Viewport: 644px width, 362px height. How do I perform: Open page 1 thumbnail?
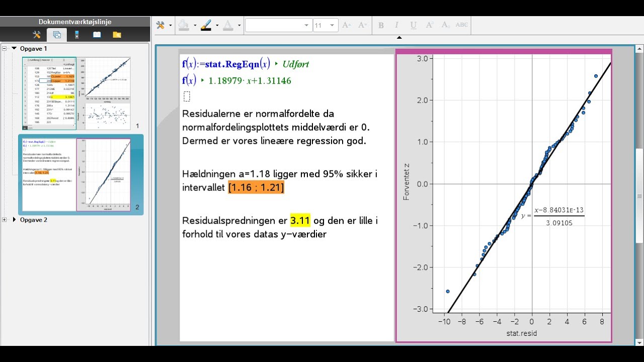click(76, 94)
